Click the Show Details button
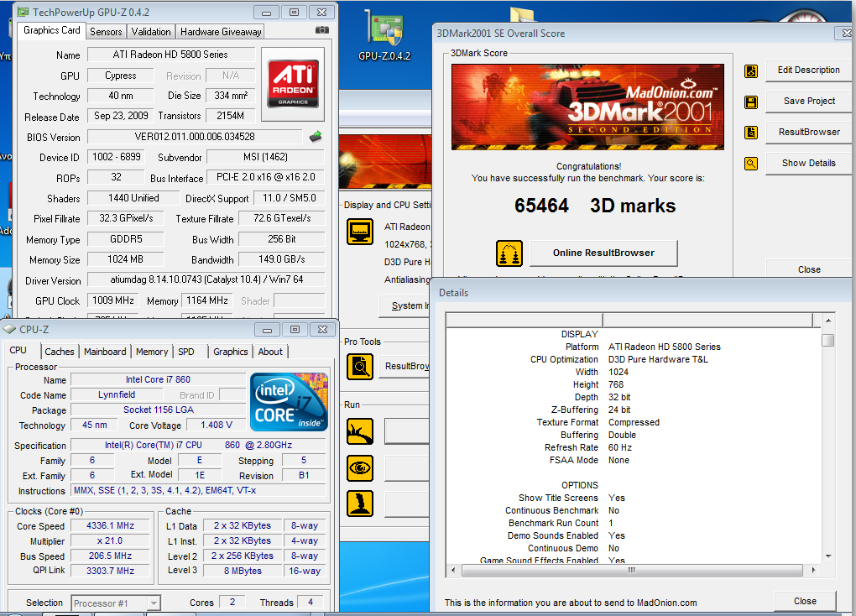Viewport: 856px width, 616px height. [x=808, y=164]
